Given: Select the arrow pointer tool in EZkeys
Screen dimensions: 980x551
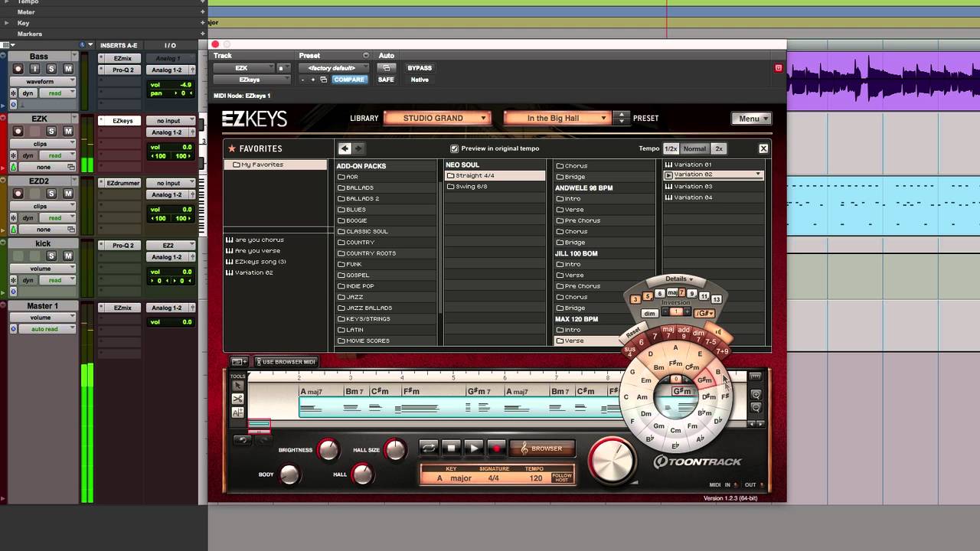Looking at the screenshot, I should pyautogui.click(x=237, y=386).
